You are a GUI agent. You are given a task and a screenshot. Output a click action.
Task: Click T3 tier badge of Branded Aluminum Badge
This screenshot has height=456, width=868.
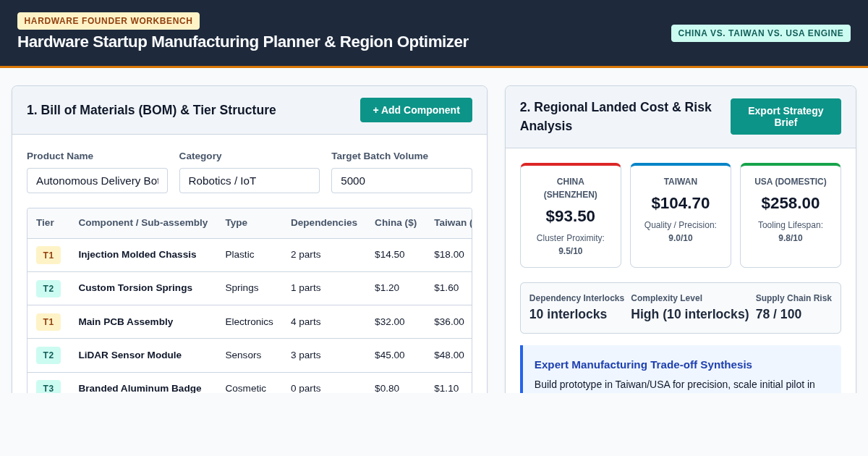(48, 387)
